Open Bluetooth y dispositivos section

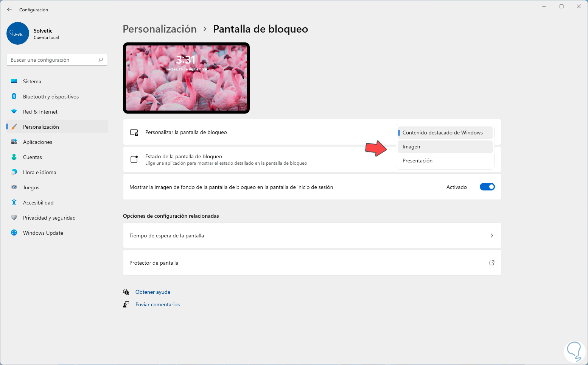point(57,97)
